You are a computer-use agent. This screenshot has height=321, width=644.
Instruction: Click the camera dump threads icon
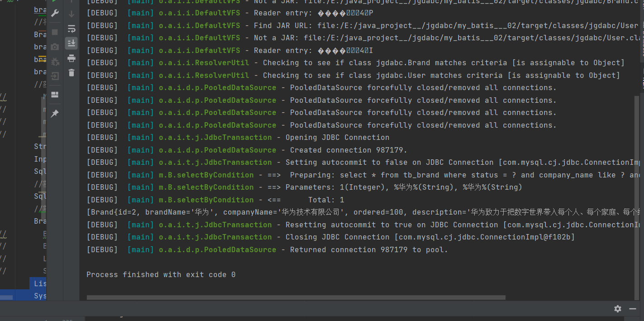coord(55,47)
